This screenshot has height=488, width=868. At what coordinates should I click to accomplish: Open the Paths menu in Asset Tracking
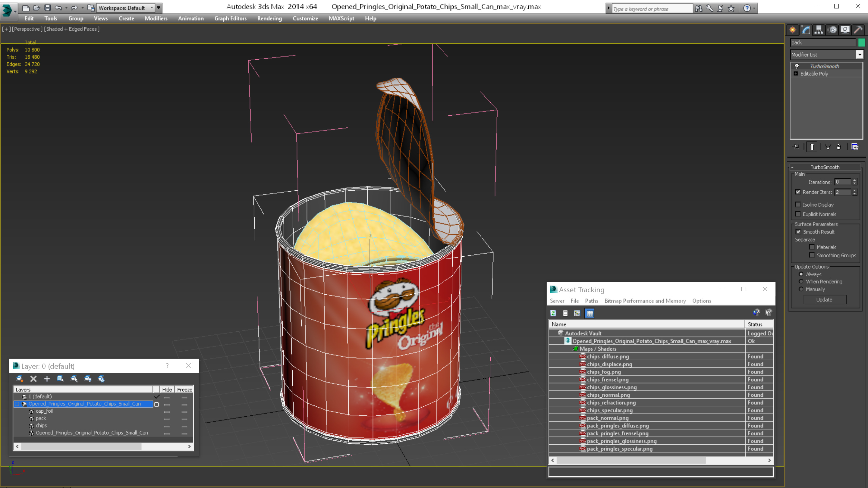pos(591,301)
